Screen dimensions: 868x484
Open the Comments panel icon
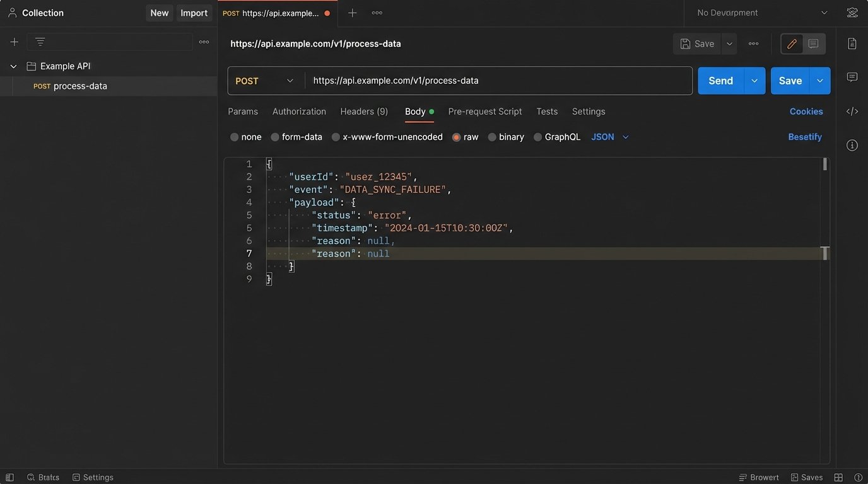click(852, 76)
